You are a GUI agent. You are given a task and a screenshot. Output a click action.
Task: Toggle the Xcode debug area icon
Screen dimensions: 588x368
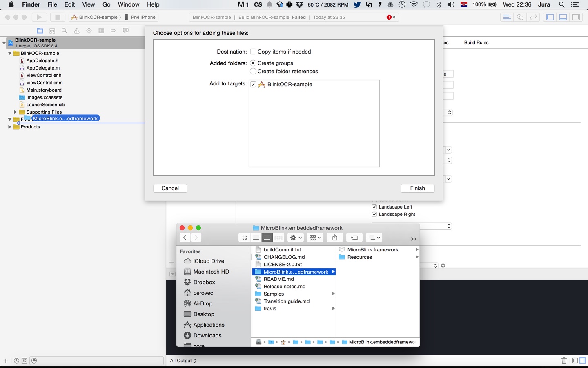coord(563,17)
